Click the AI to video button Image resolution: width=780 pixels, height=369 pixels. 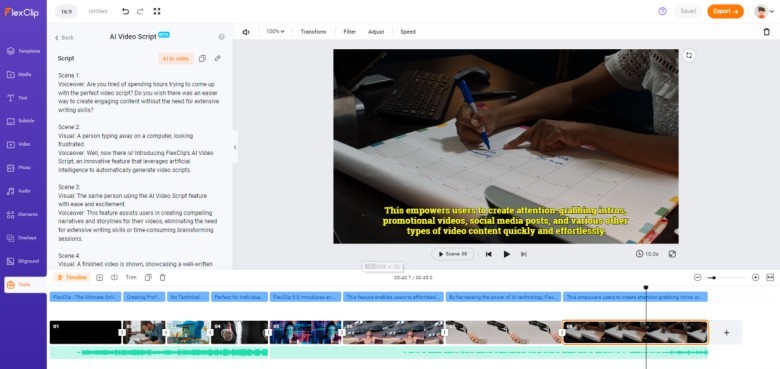(x=176, y=58)
